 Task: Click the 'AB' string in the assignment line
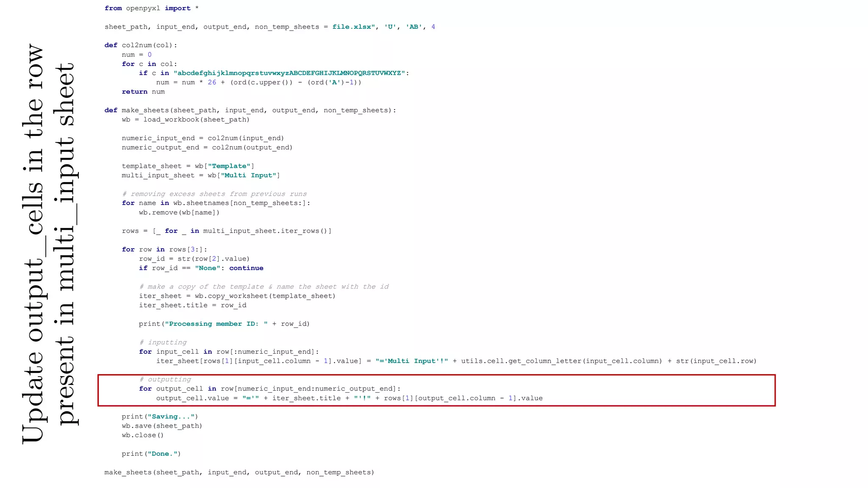point(414,27)
